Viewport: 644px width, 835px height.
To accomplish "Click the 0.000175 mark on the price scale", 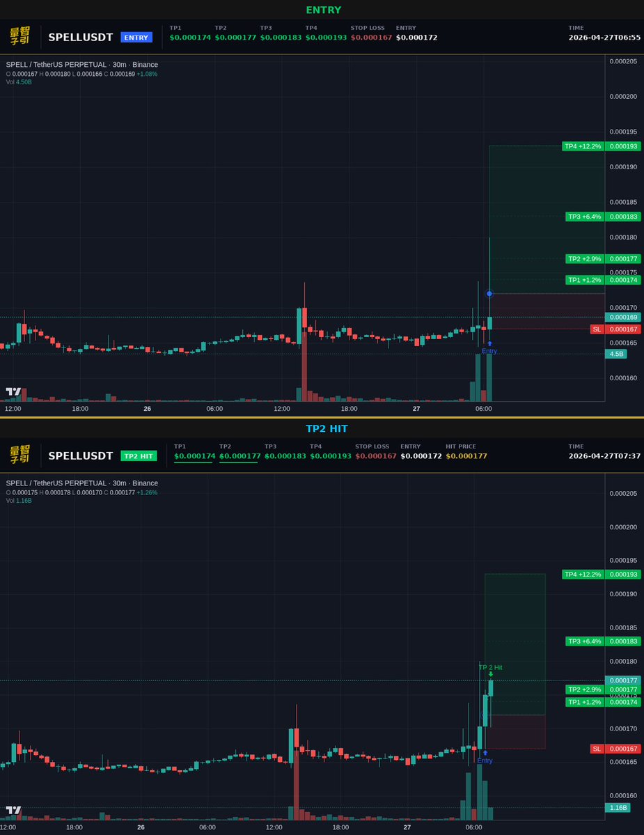I will pos(625,272).
